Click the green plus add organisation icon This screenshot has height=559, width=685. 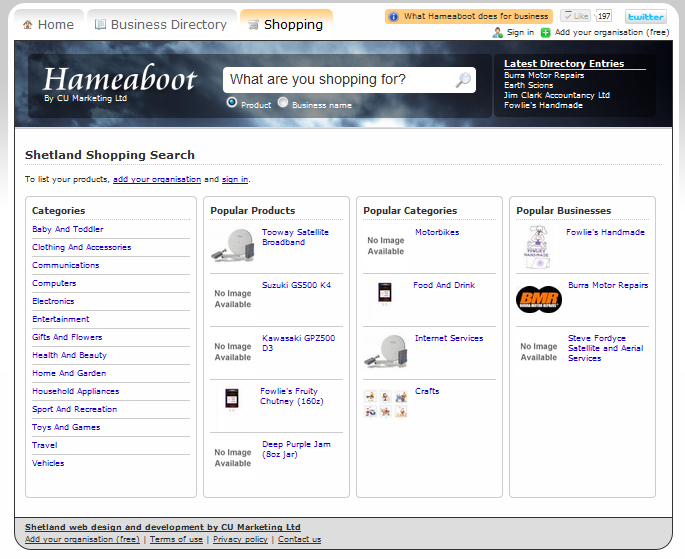545,32
